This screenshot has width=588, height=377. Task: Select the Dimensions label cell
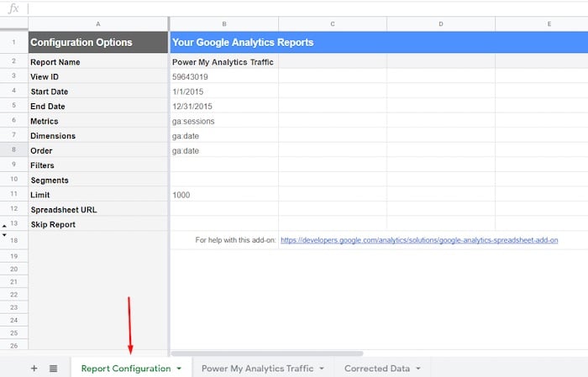pos(98,136)
